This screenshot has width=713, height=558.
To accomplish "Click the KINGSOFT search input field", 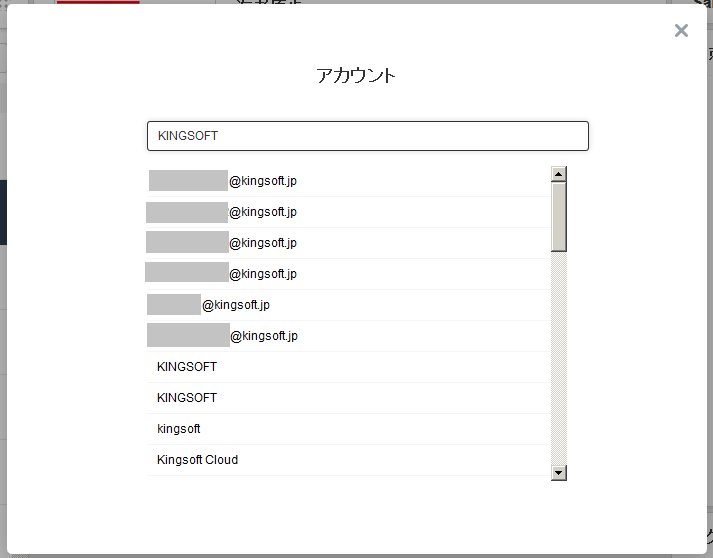I will (367, 136).
